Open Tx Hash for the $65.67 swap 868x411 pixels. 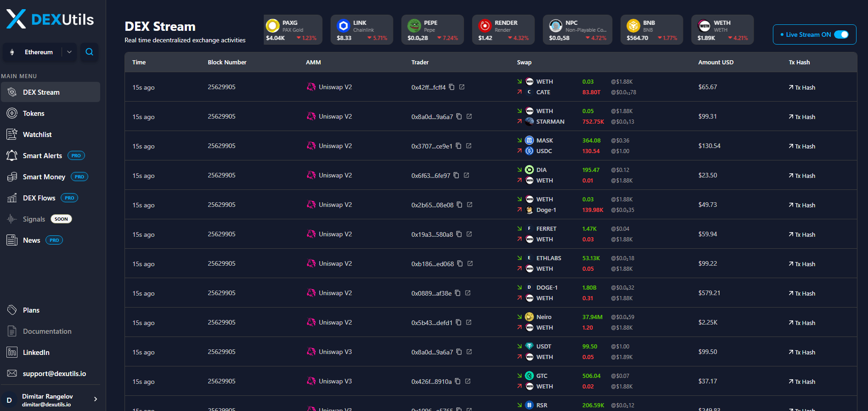coord(802,87)
